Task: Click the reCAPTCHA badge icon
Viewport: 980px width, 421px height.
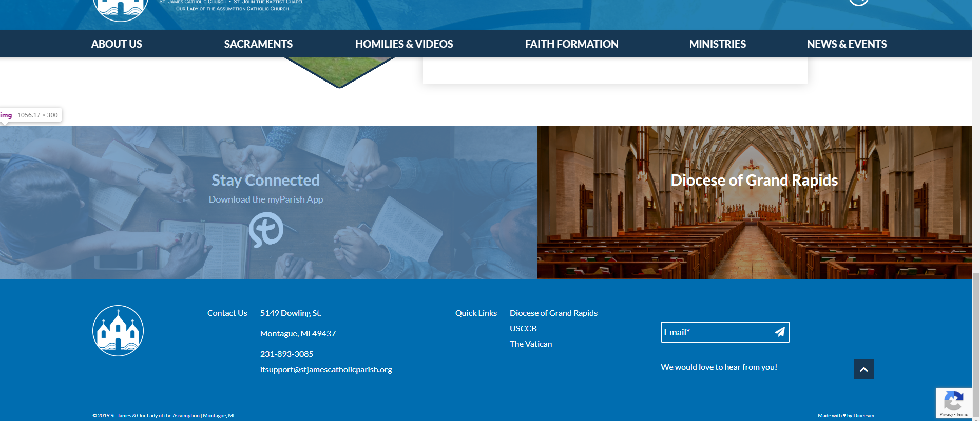Action: point(953,401)
